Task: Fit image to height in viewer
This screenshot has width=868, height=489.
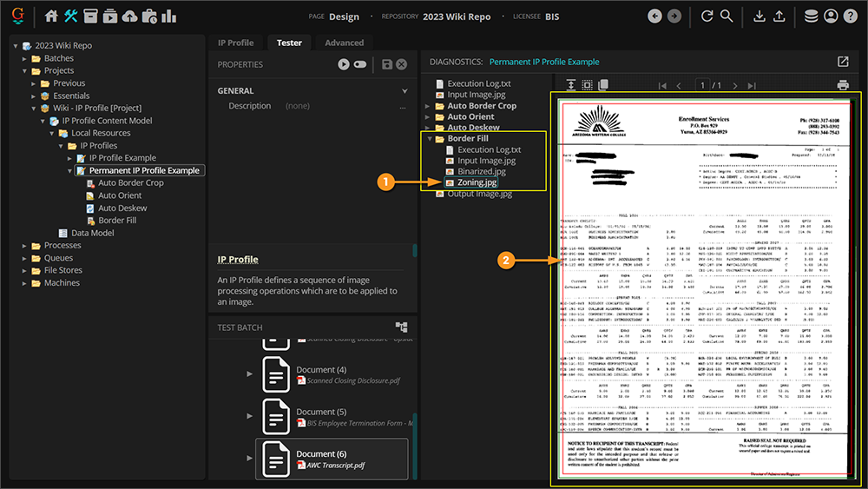Action: (x=571, y=85)
